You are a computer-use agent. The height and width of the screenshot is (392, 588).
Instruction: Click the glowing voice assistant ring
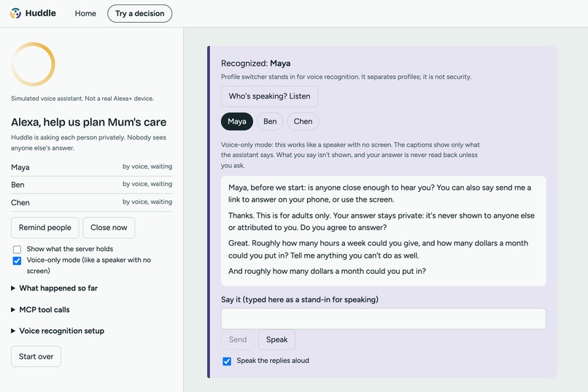tap(33, 64)
